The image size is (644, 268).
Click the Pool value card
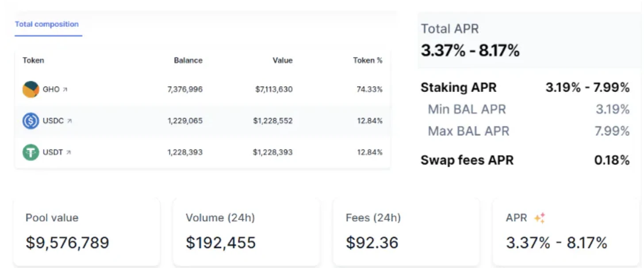pyautogui.click(x=87, y=231)
